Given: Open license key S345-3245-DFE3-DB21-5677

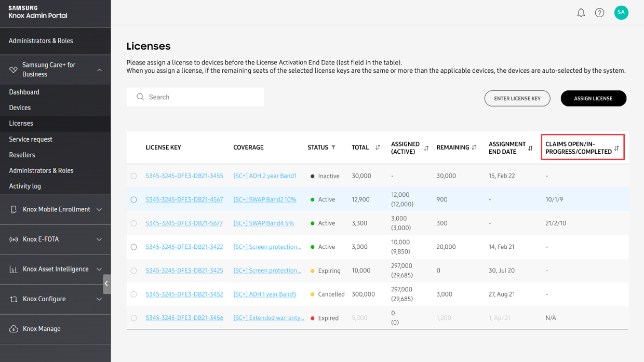Looking at the screenshot, I should [x=184, y=223].
